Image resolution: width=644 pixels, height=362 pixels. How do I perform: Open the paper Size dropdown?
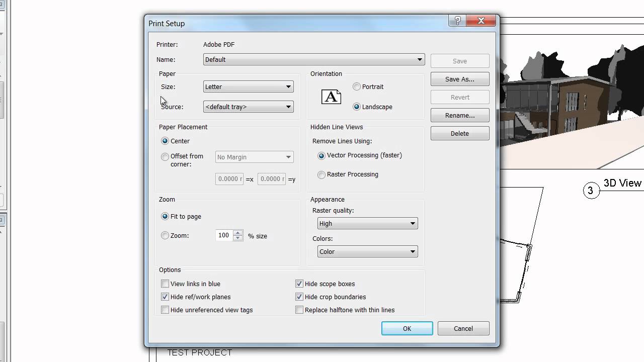click(x=249, y=86)
